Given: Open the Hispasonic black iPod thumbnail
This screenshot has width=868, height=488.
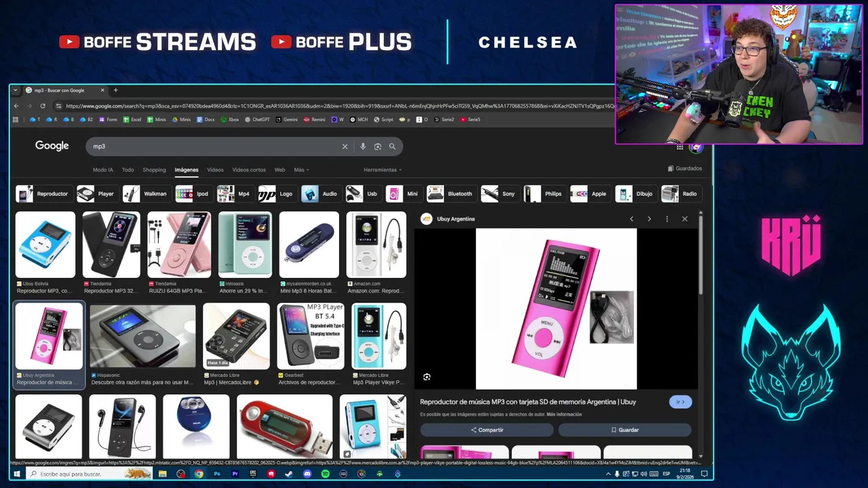Looking at the screenshot, I should pos(142,337).
